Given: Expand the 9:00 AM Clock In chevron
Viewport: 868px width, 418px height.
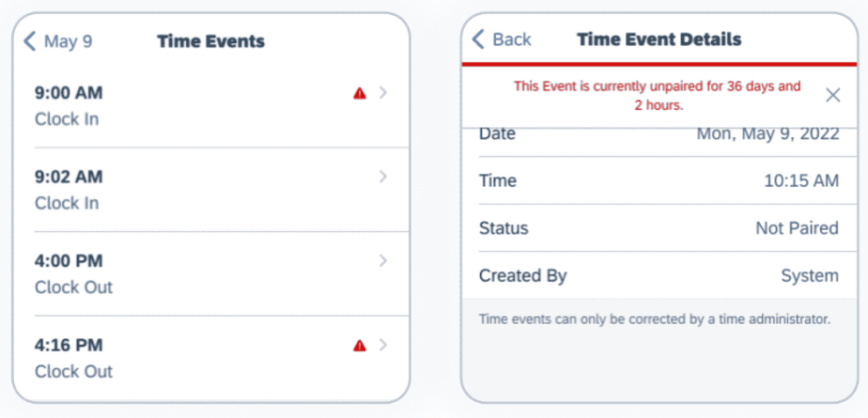Looking at the screenshot, I should coord(382,93).
